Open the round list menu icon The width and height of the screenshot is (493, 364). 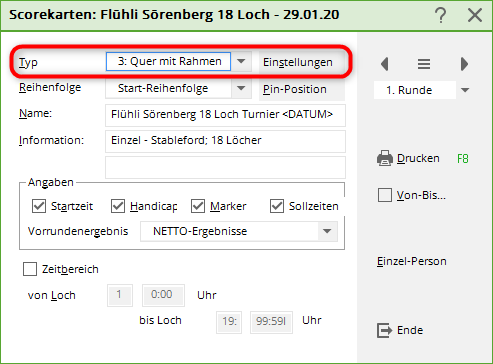[424, 64]
